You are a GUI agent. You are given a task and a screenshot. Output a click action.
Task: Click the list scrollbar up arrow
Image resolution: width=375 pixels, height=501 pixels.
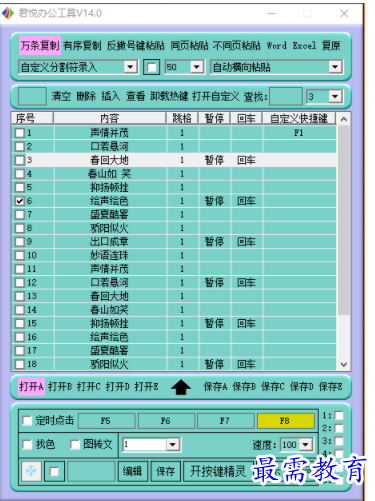pos(344,119)
